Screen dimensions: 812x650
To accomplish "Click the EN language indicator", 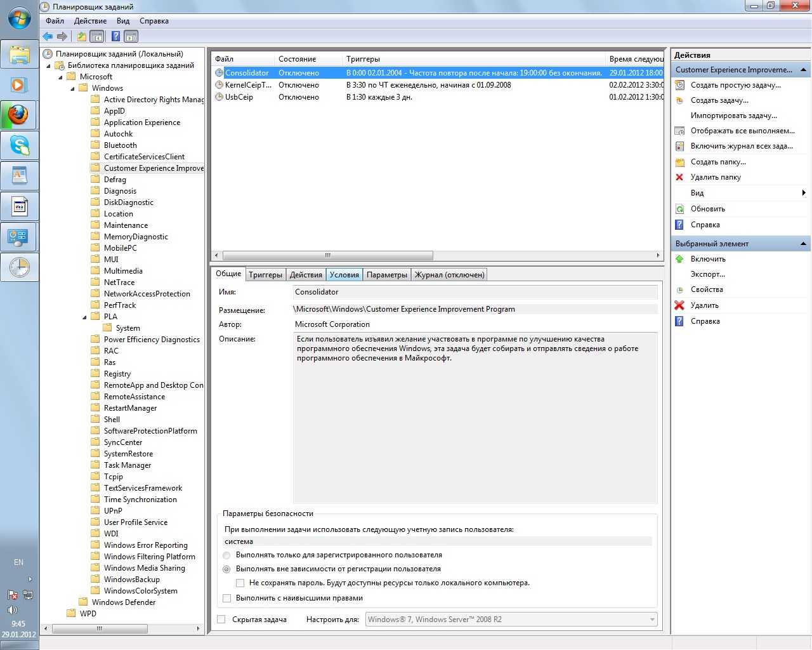I will [x=18, y=562].
